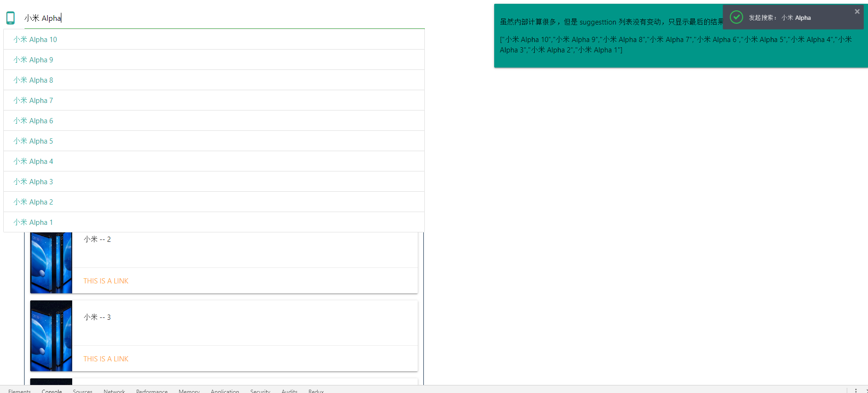Choose suggestion 小米 Alpha 8

pos(214,80)
